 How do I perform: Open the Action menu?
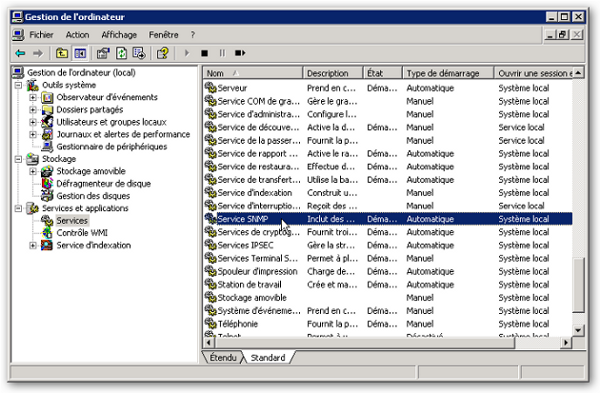[x=77, y=35]
